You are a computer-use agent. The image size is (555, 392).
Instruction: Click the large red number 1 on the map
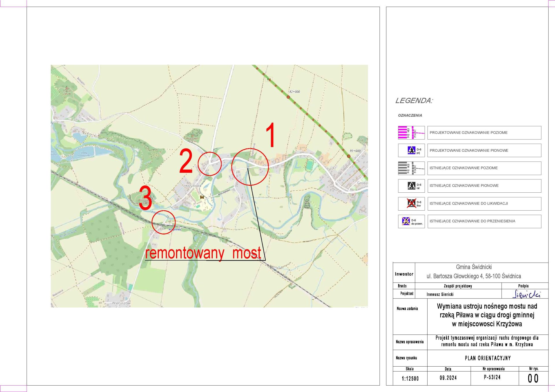pos(270,135)
